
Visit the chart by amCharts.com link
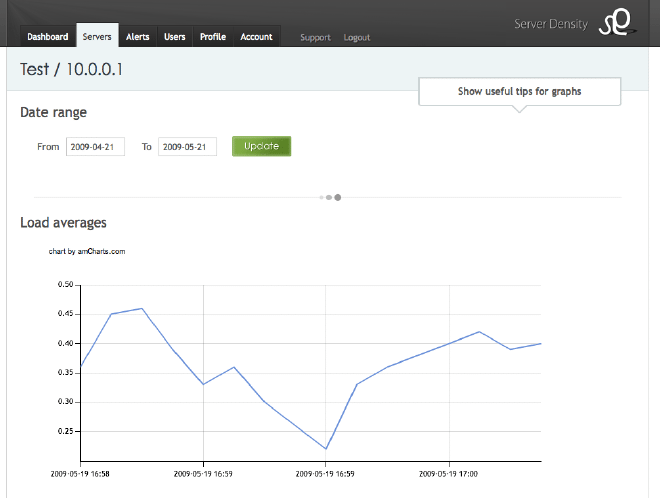click(x=87, y=252)
